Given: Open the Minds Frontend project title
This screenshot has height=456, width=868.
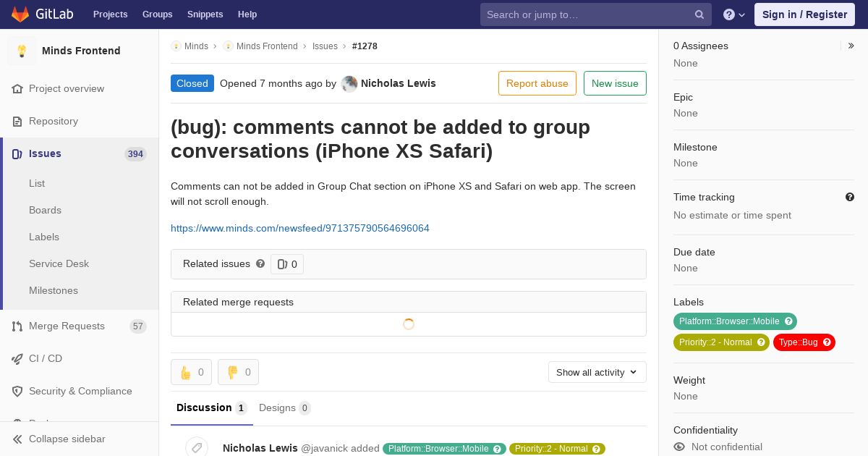Looking at the screenshot, I should pos(81,51).
